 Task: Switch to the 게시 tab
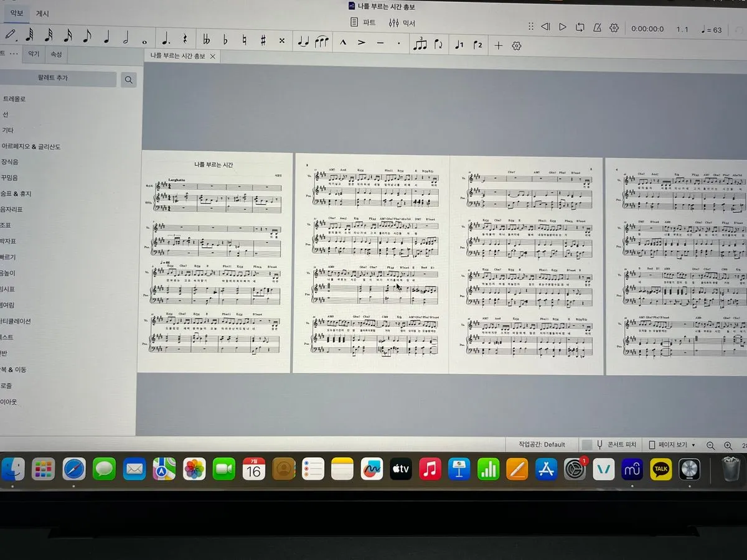pos(42,14)
